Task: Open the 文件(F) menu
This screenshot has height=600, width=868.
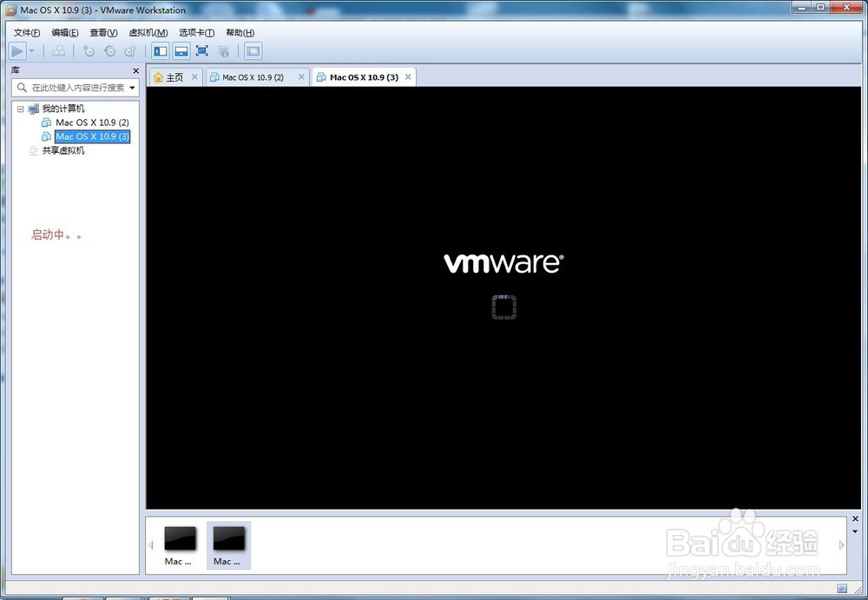Action: [x=27, y=33]
